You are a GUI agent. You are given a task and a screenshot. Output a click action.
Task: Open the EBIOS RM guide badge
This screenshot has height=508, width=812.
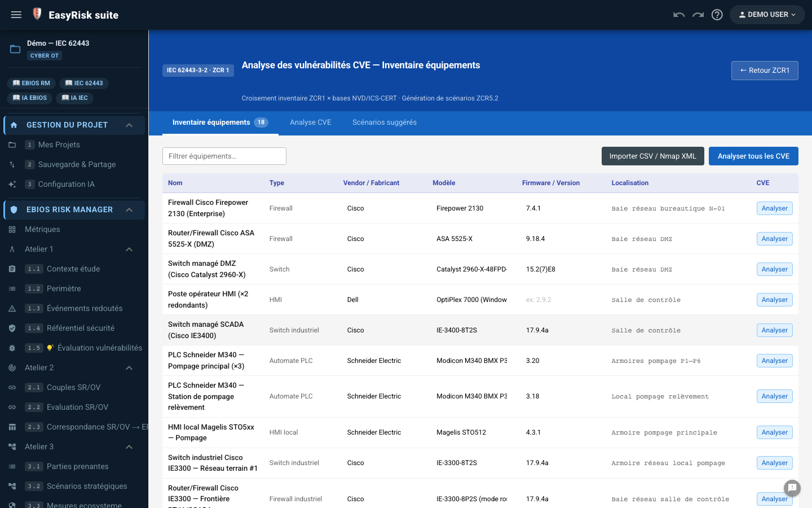[32, 83]
